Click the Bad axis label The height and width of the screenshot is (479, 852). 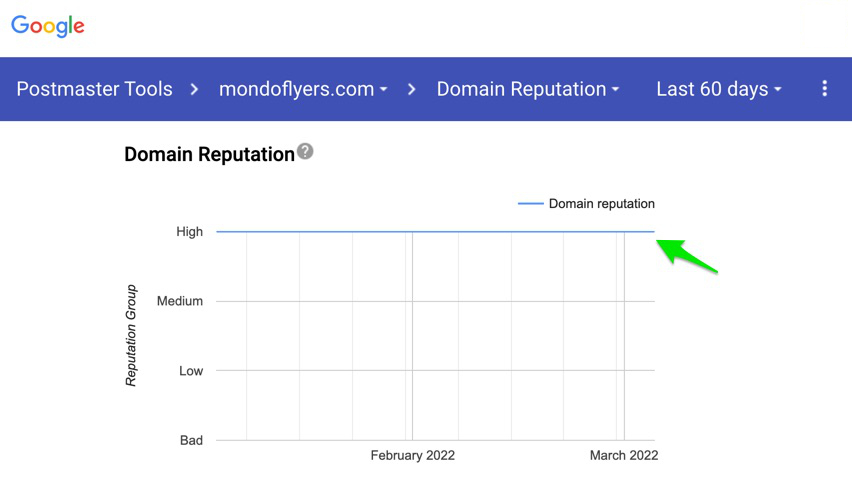coord(191,440)
